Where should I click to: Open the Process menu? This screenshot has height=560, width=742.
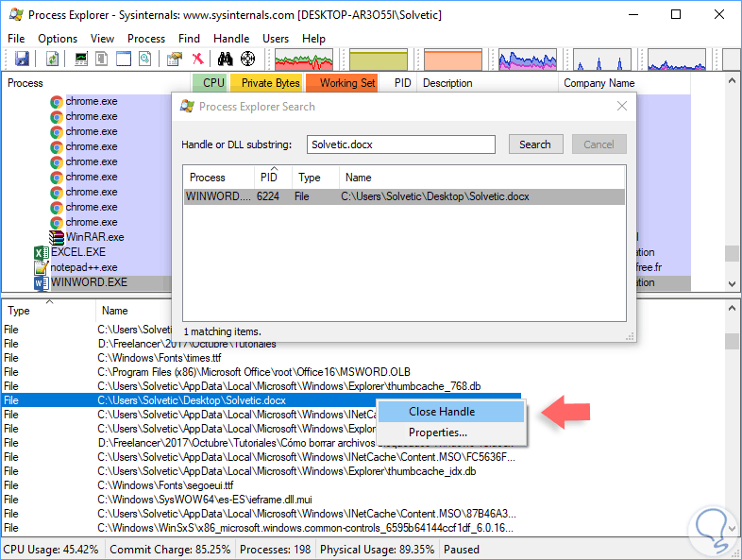point(146,39)
